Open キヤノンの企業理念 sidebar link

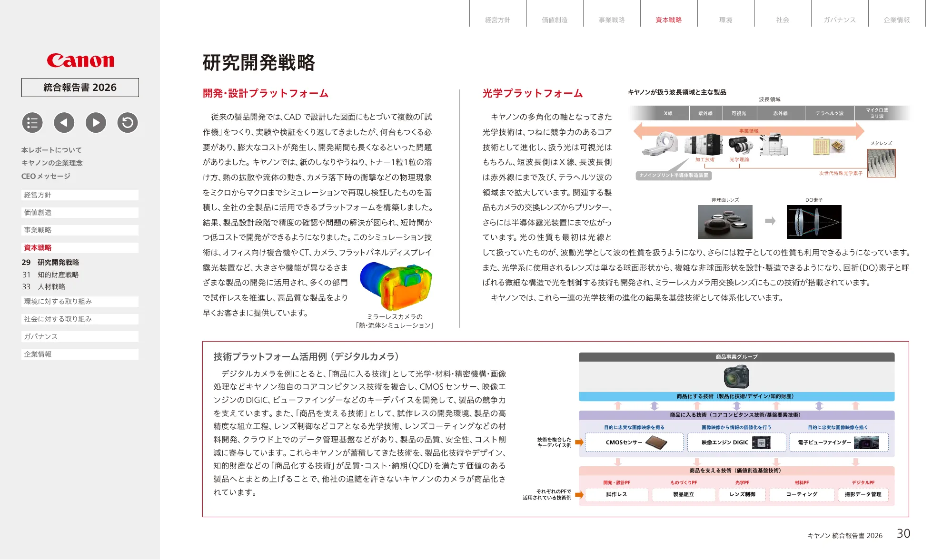coord(52,163)
